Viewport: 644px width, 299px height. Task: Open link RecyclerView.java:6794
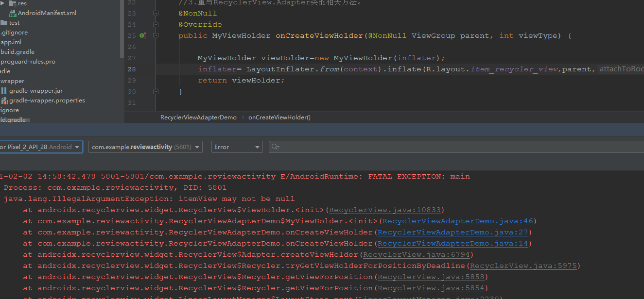click(417, 255)
